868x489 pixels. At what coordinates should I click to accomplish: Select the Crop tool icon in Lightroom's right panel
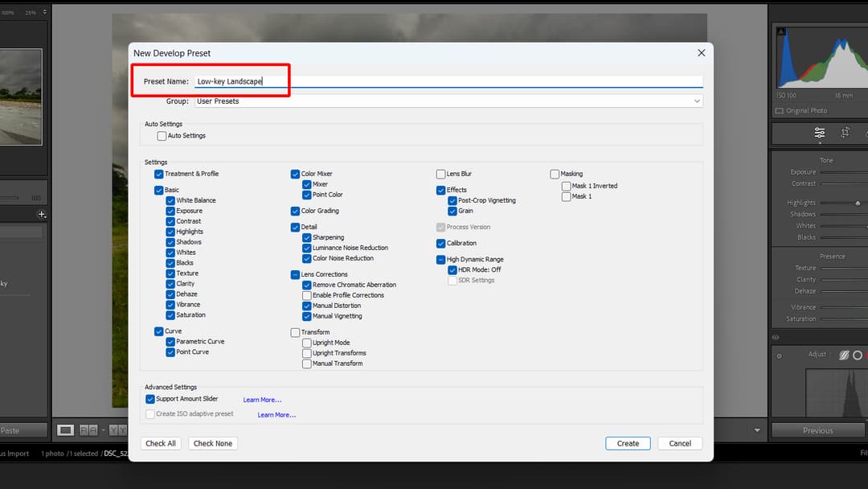tap(845, 133)
